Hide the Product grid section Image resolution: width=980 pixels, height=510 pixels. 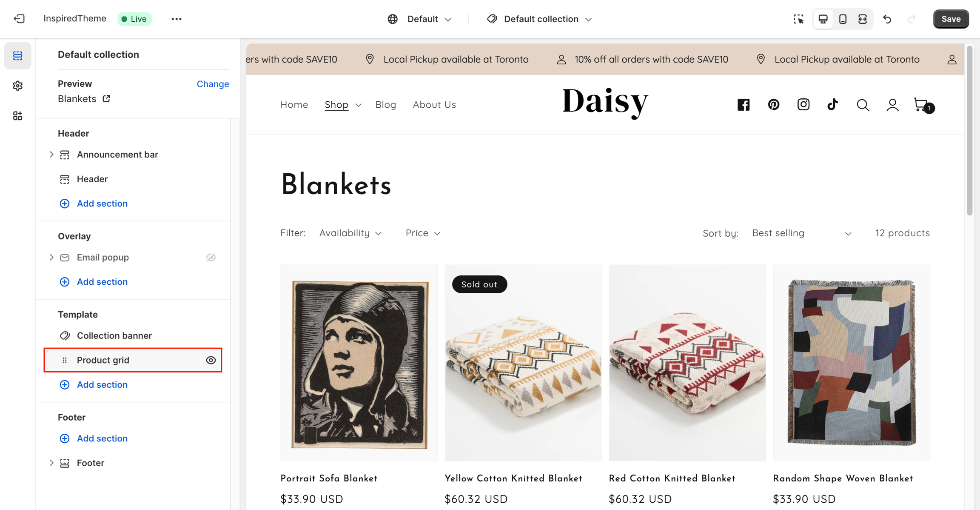(x=211, y=360)
